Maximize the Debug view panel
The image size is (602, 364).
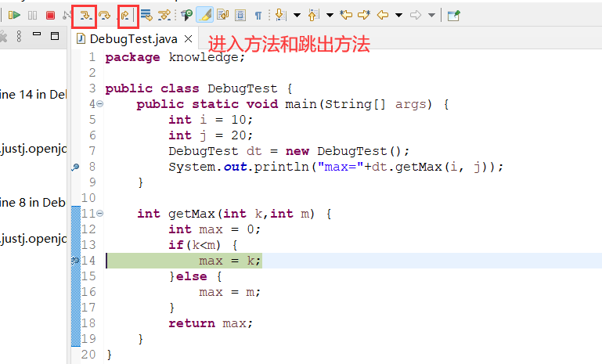point(55,36)
